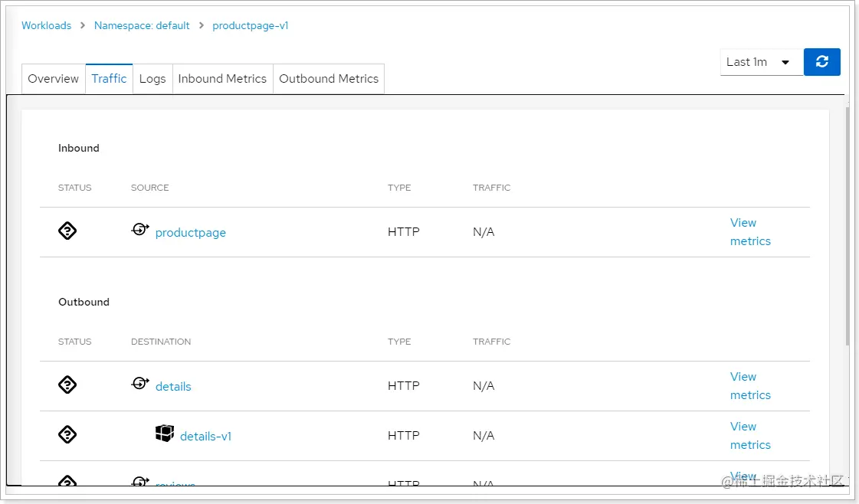Image resolution: width=859 pixels, height=504 pixels.
Task: Click the SOURCE column header
Action: 149,188
